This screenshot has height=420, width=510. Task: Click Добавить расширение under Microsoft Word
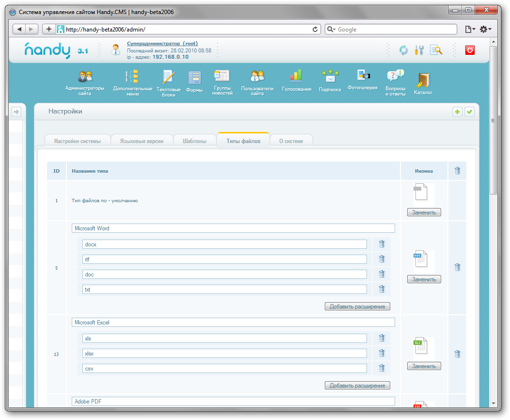pyautogui.click(x=357, y=307)
